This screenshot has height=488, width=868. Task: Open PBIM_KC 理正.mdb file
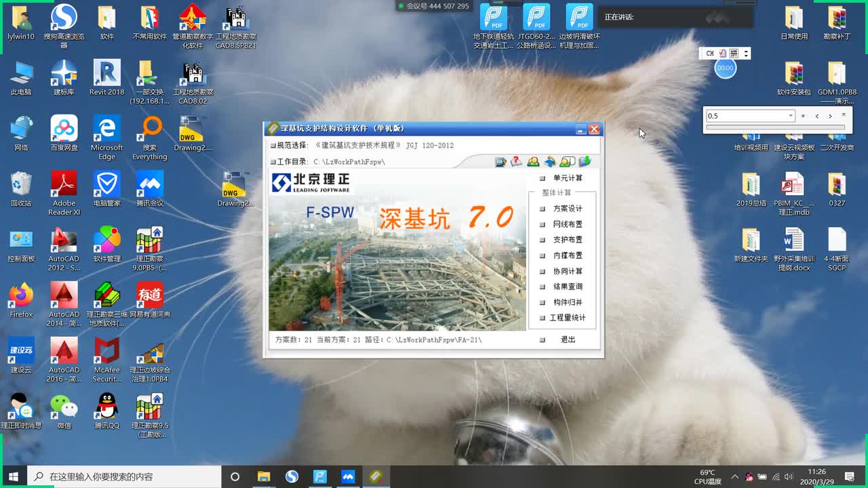[x=794, y=194]
